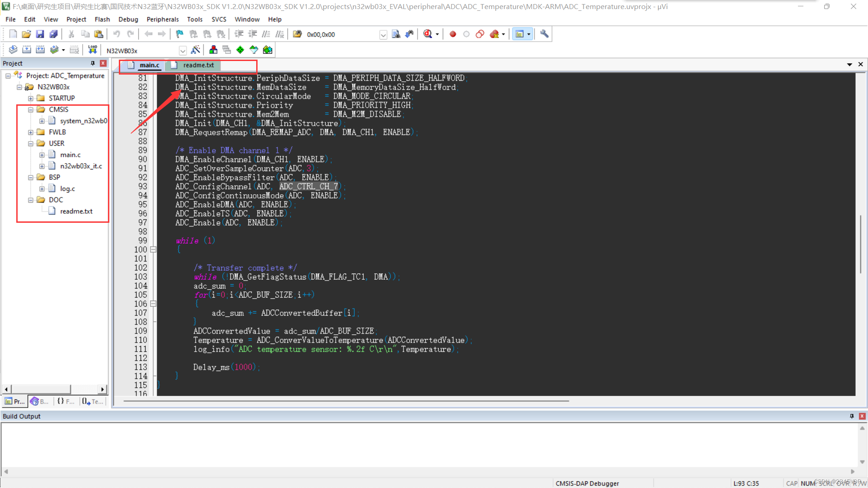Open the find text combo box dropdown
This screenshot has width=868, height=488.
tap(383, 35)
